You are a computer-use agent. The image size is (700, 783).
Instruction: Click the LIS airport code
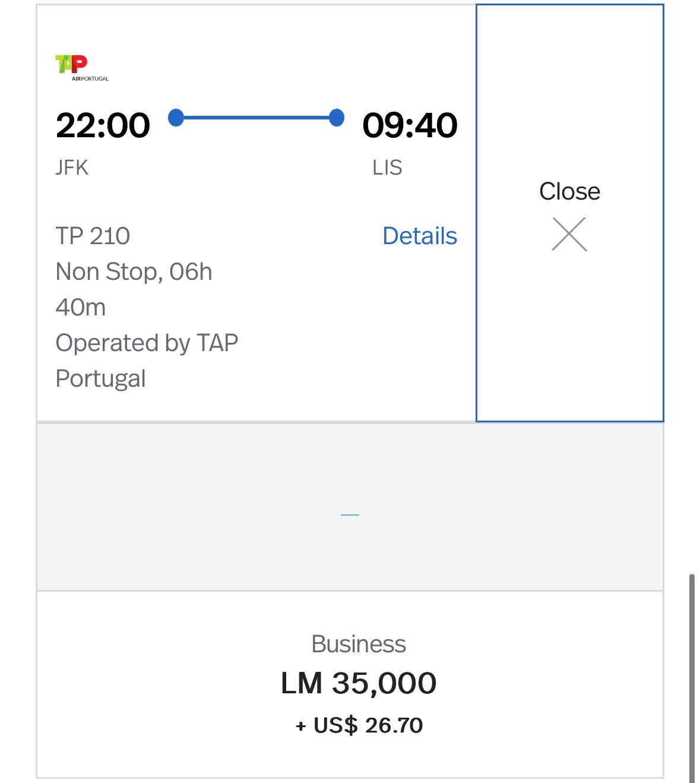point(387,168)
